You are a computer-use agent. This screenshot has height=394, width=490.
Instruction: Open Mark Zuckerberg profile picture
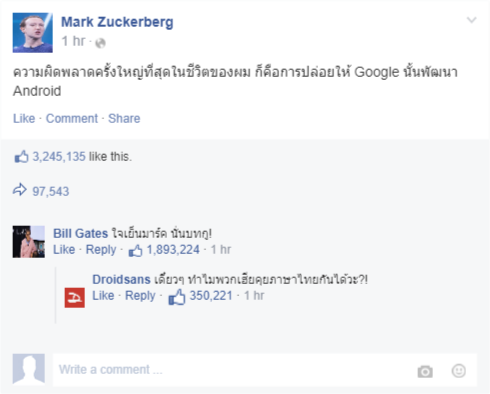pos(33,33)
